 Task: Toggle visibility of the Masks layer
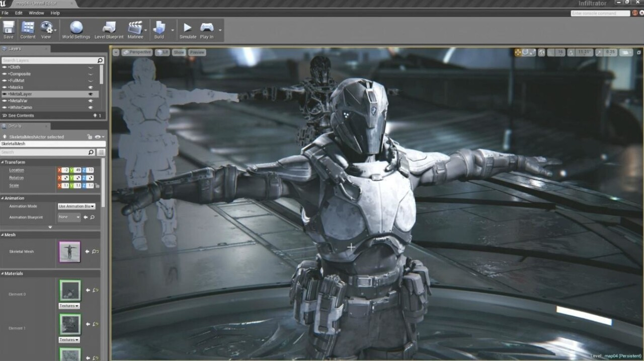pos(91,87)
